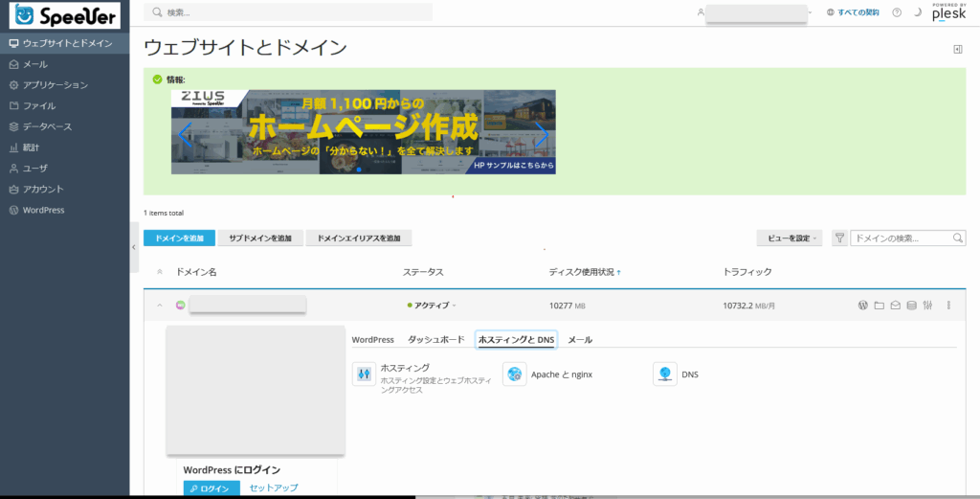
Task: Click the ホームページ作成 banner image
Action: click(x=363, y=132)
